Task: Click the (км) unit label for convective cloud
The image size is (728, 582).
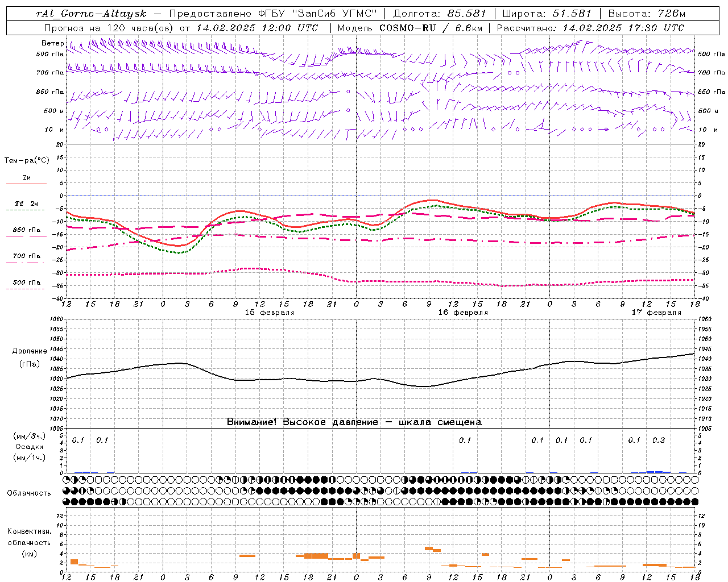Action: click(x=30, y=554)
